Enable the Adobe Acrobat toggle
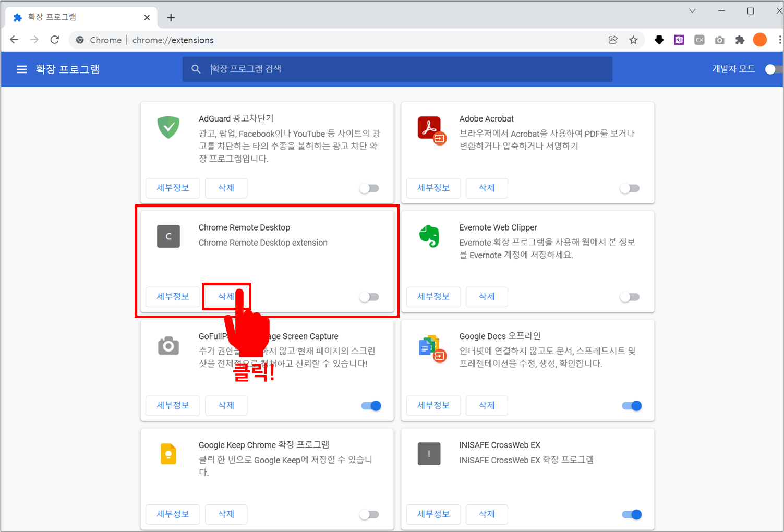The height and width of the screenshot is (532, 784). pos(630,188)
